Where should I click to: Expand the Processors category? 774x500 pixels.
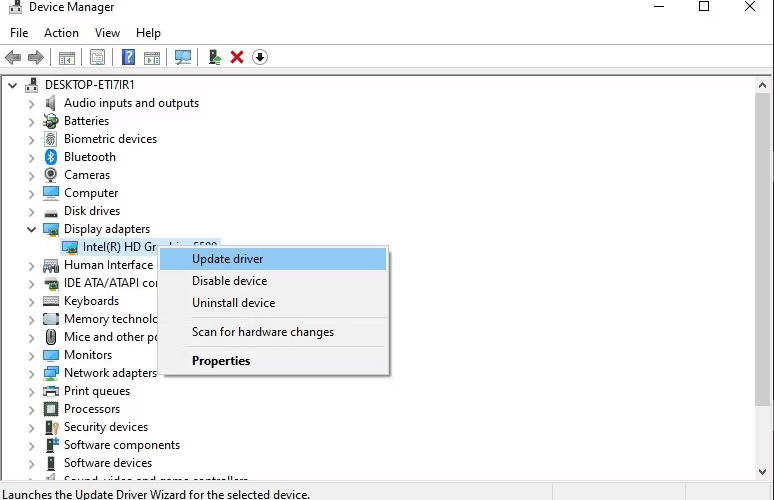32,410
